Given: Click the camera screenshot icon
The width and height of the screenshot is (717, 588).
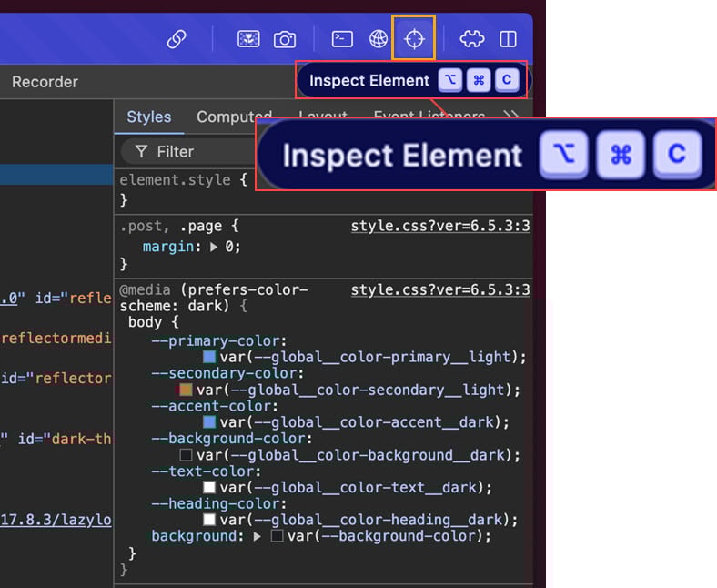Looking at the screenshot, I should (x=285, y=40).
